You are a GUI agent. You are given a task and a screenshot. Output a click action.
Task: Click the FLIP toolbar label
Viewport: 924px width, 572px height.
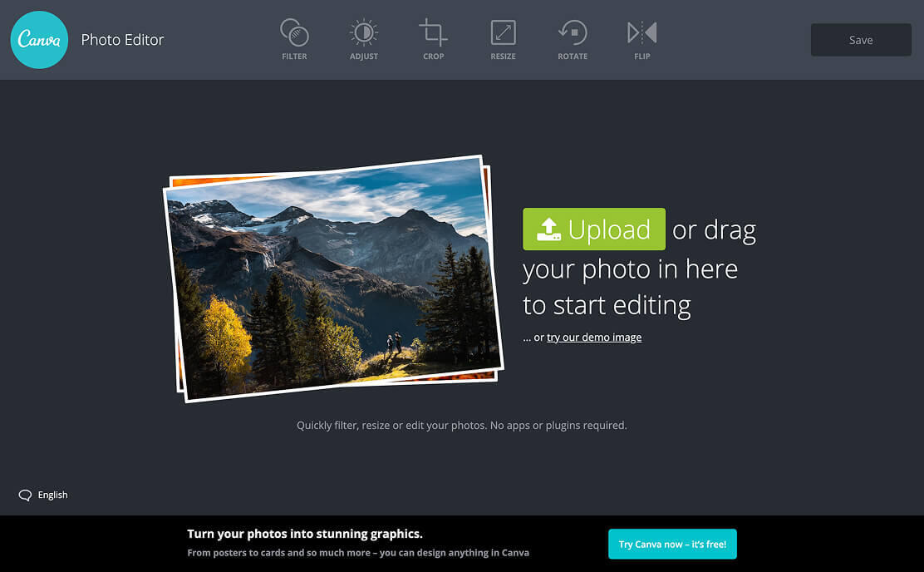[641, 57]
